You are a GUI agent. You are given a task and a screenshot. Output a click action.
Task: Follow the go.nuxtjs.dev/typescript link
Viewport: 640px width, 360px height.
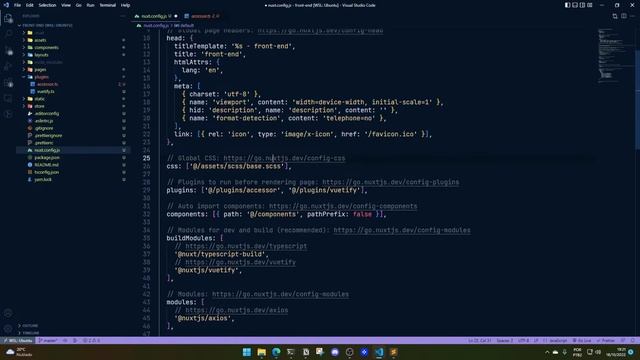point(246,246)
